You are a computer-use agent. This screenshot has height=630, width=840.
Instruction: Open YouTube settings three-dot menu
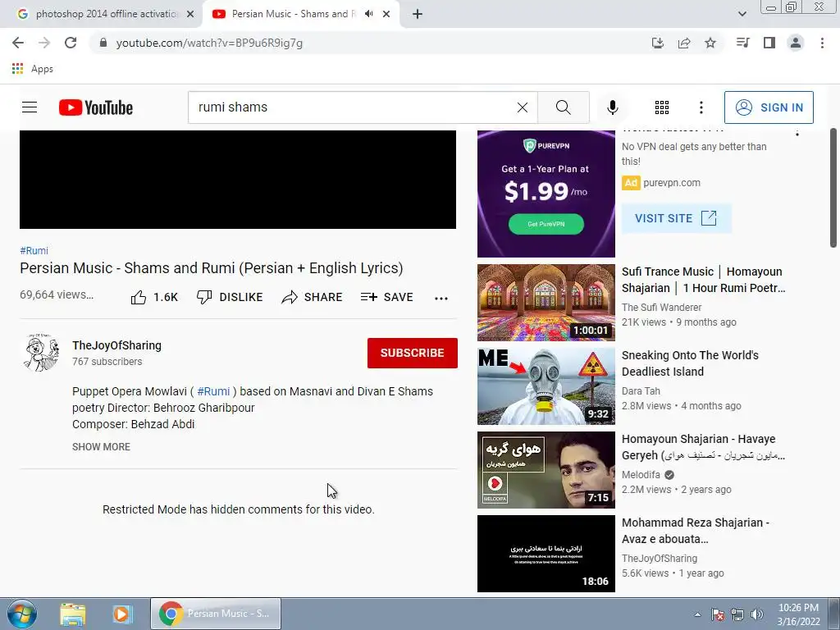(x=701, y=107)
